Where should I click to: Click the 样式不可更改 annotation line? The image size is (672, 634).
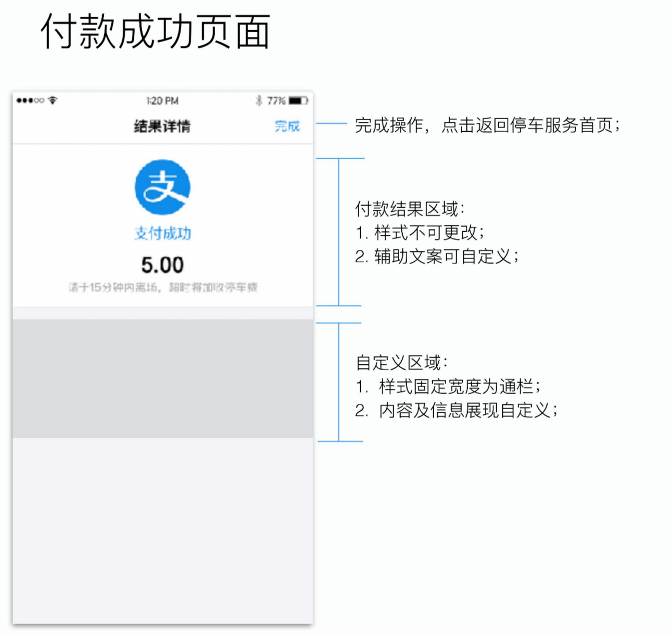420,233
